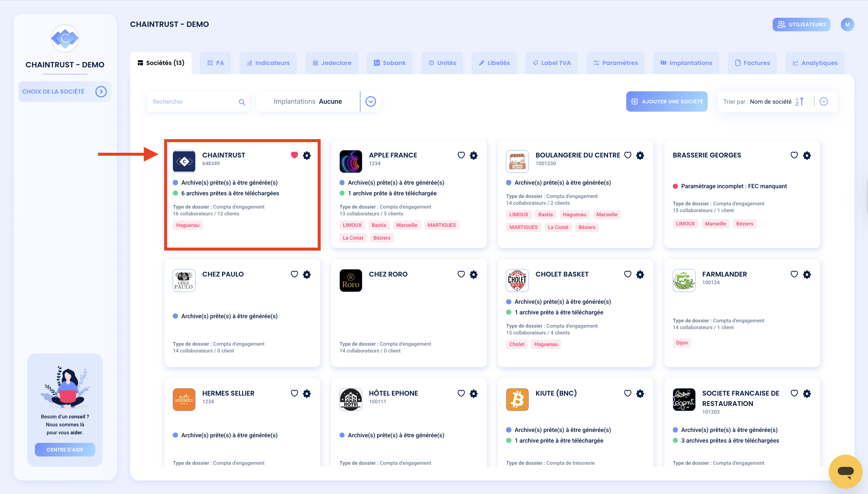868x494 pixels.
Task: Click the search magnifier icon
Action: pos(242,102)
